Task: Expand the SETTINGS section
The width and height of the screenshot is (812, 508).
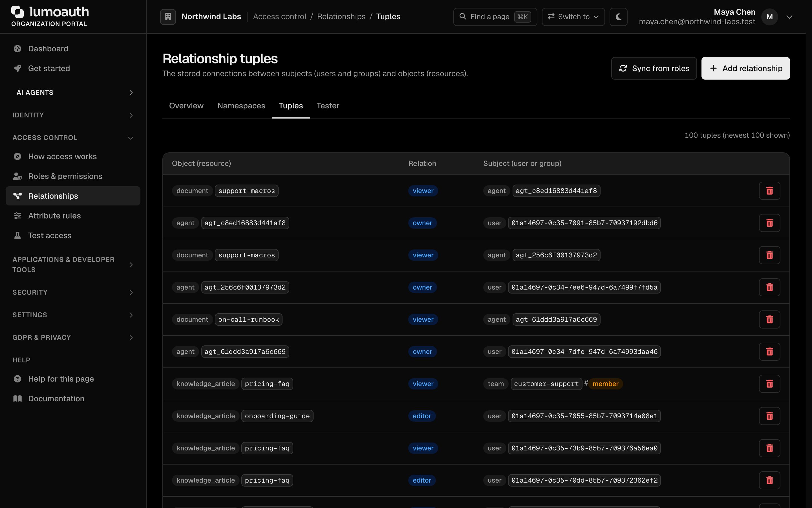Action: pyautogui.click(x=73, y=315)
